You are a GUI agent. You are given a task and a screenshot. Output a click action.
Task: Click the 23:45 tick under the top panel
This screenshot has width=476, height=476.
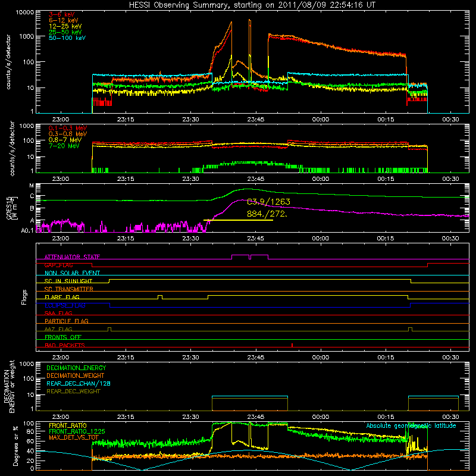[x=256, y=120]
